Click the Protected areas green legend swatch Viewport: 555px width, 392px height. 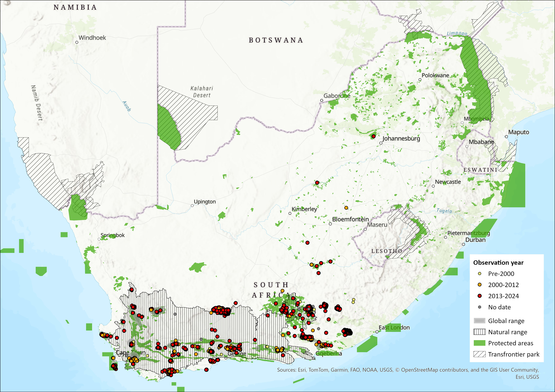tap(480, 343)
